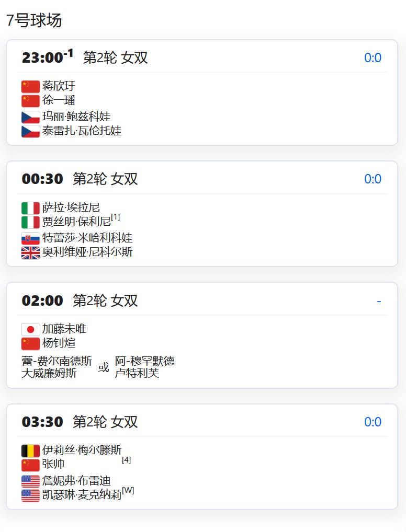Open the 0:0 score of 03:30 match
Viewport: 406px width, 532px height.
coord(373,422)
